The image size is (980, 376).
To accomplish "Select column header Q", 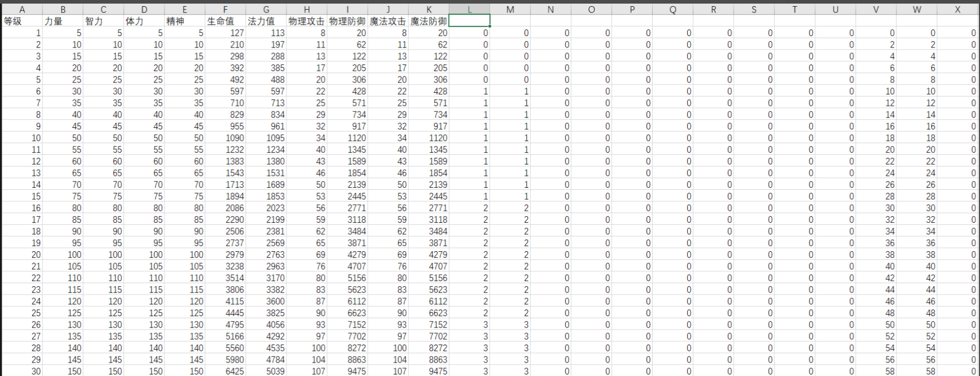I will click(x=672, y=9).
